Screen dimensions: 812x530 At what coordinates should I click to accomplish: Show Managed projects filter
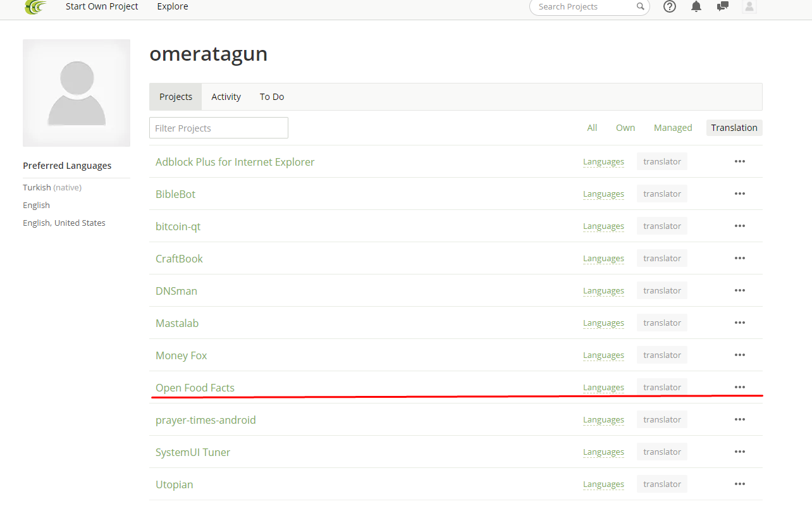coord(673,128)
